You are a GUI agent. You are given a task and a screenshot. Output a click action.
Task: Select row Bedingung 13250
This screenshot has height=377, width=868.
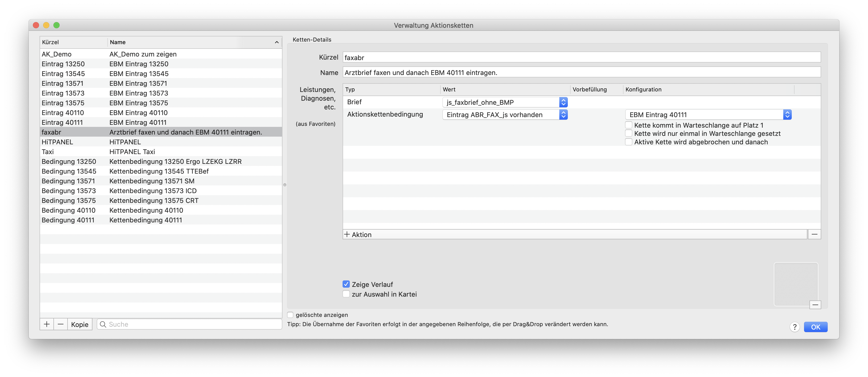161,161
